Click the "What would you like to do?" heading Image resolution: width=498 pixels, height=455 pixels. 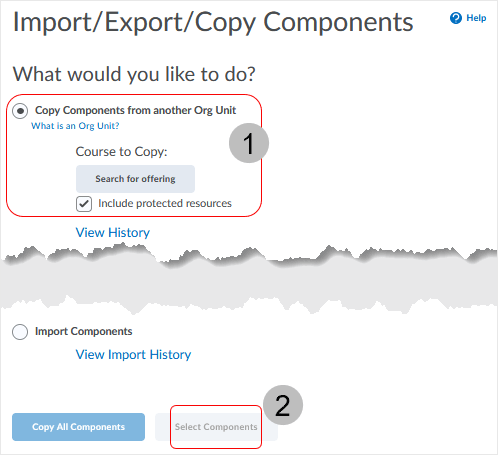(x=134, y=74)
